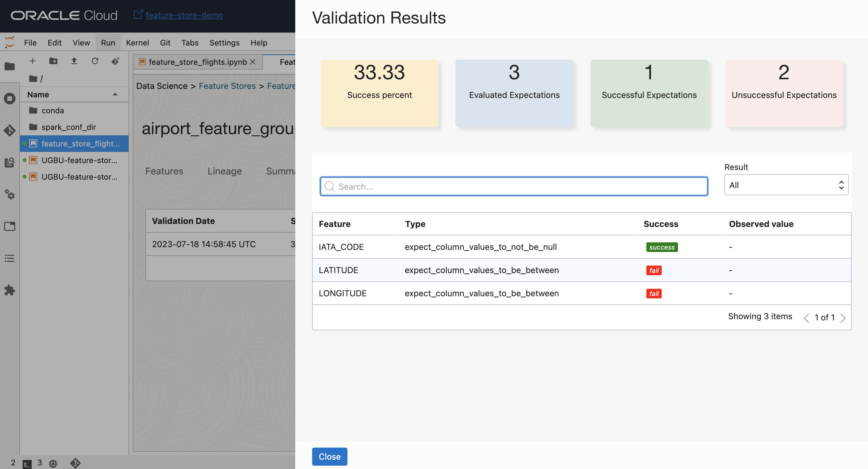The width and height of the screenshot is (868, 469).
Task: Click the upload files icon
Action: [74, 61]
